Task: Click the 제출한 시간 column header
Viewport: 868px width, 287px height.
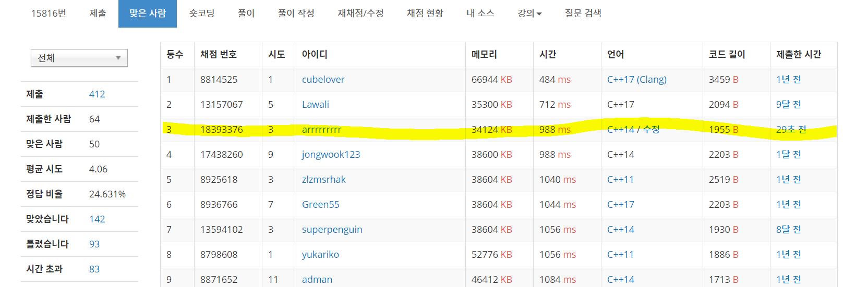Action: 799,55
